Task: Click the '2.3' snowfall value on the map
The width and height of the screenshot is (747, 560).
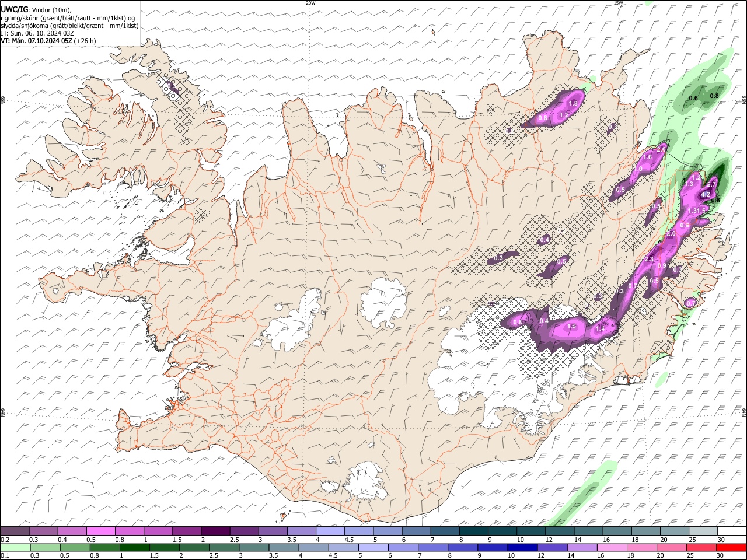Action: click(x=649, y=259)
